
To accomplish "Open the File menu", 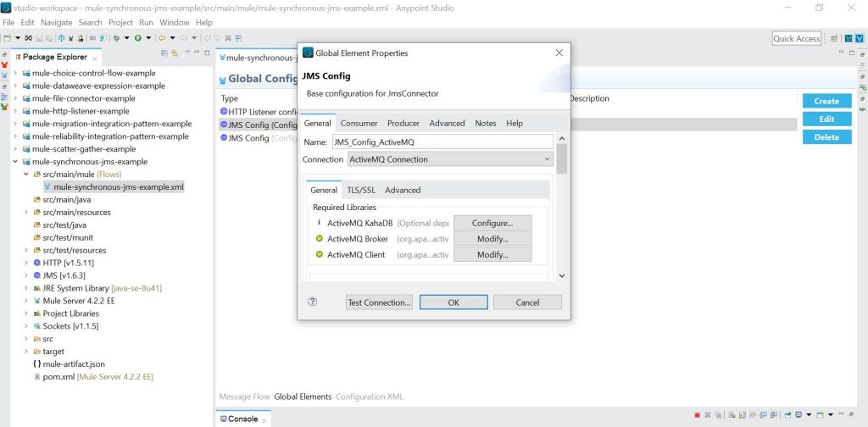I will click(x=8, y=23).
